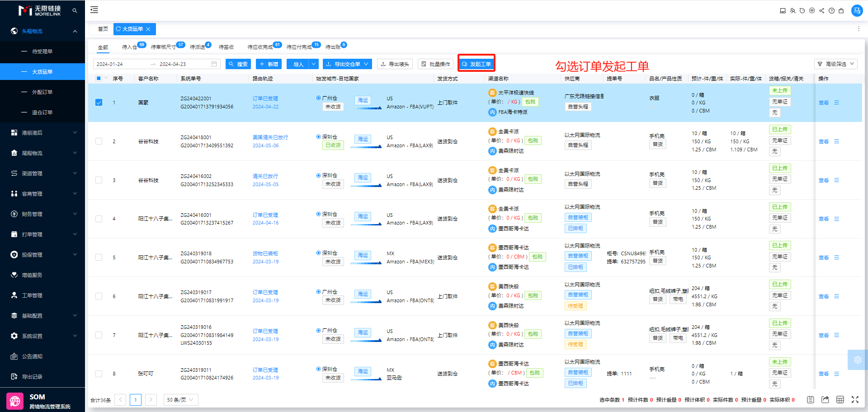
Task: Toggle fullscreen with the expand icon
Action: pyautogui.click(x=855, y=400)
